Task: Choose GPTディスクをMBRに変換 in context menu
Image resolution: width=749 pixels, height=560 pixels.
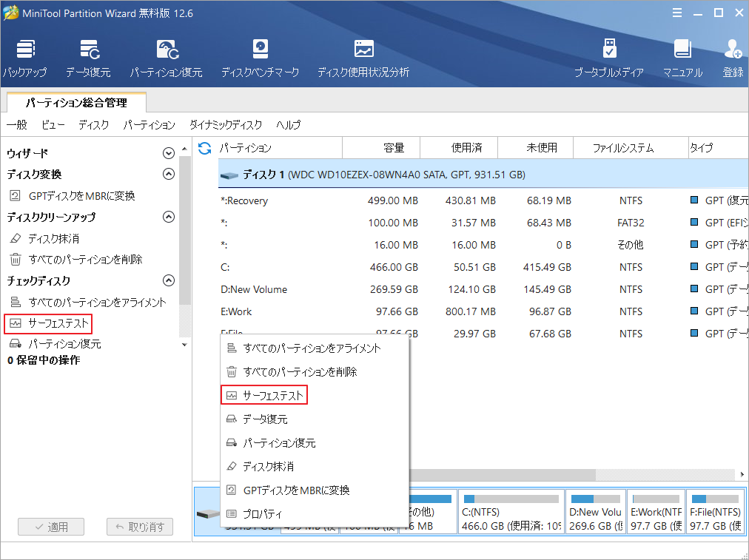Action: [315, 490]
